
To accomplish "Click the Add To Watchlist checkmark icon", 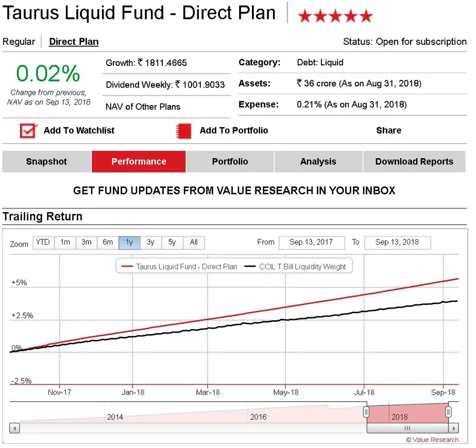I will pyautogui.click(x=29, y=131).
